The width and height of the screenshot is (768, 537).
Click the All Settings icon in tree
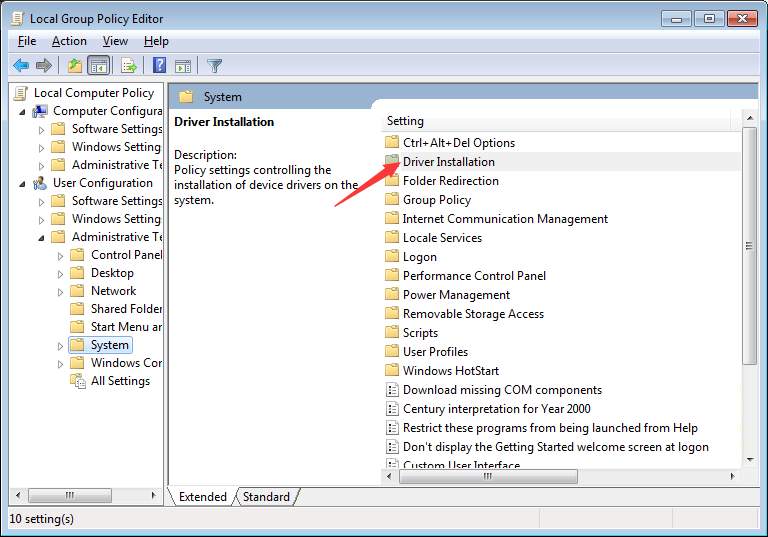[x=78, y=381]
